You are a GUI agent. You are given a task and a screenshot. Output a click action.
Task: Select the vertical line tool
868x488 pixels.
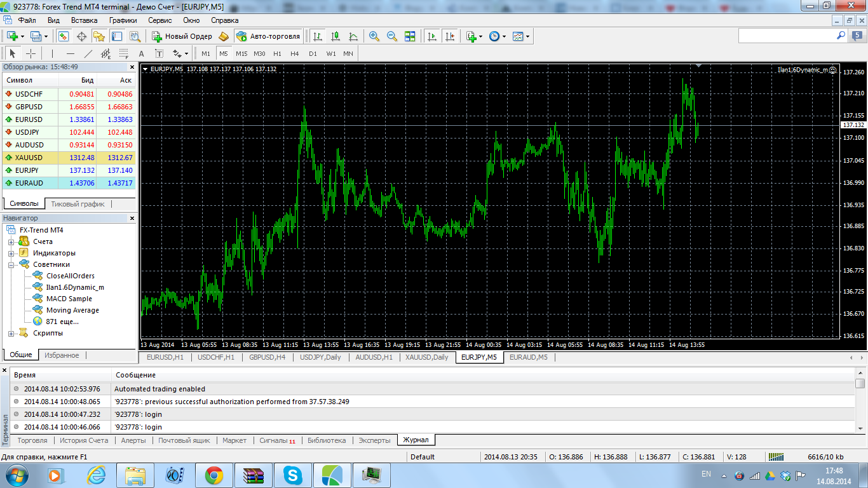52,53
